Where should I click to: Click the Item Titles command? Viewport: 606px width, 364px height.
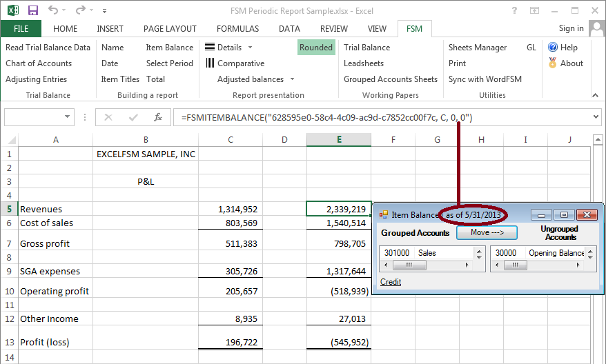pos(120,79)
